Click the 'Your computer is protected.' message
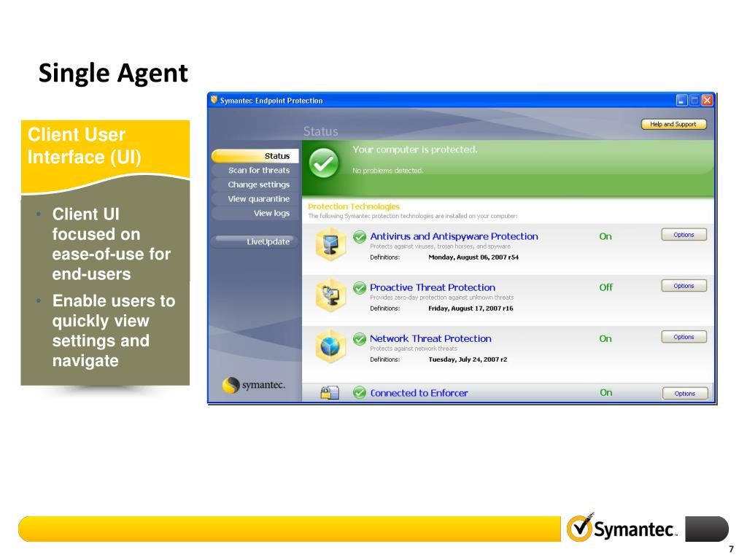This screenshot has width=747, height=560. click(415, 149)
